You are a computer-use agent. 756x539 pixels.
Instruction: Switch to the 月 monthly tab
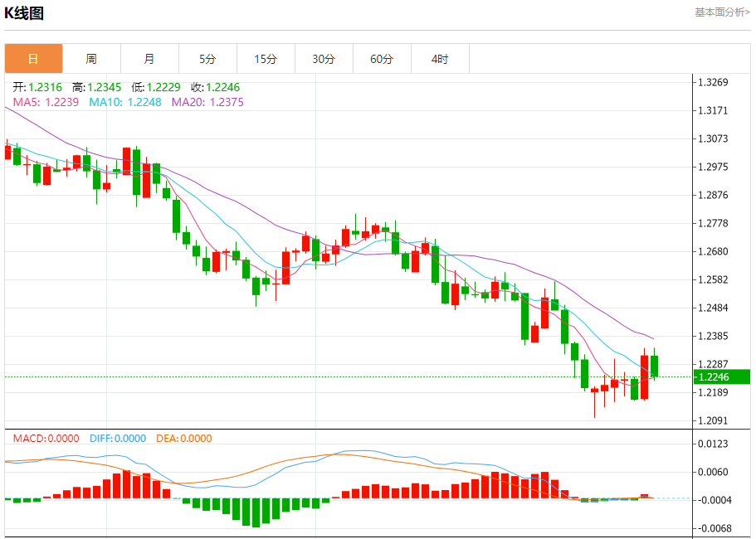(149, 59)
